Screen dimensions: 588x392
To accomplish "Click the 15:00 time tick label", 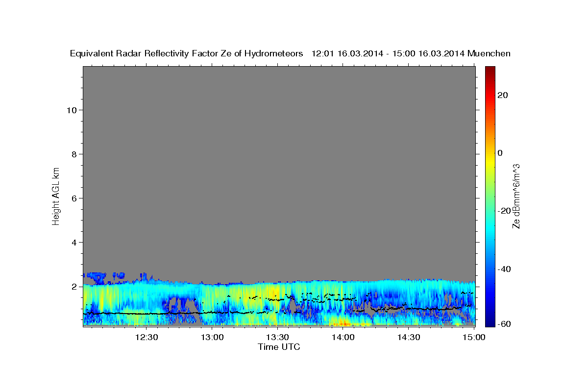I will pyautogui.click(x=474, y=337).
